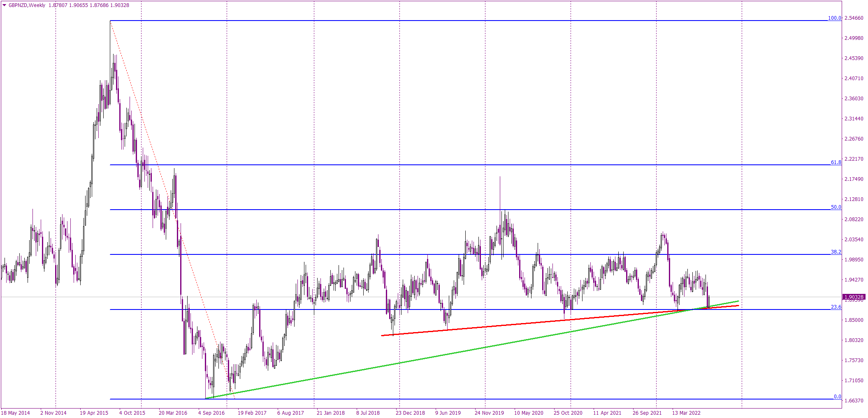Click the 1.94270 price axis label

pos(854,280)
